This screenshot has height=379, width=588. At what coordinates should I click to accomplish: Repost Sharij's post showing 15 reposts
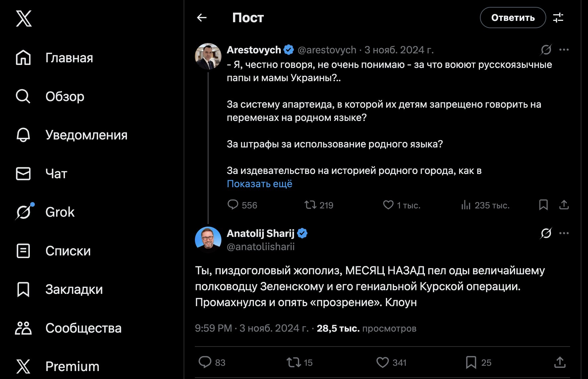(294, 362)
